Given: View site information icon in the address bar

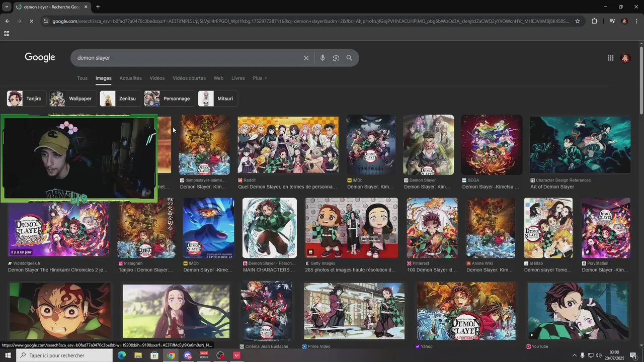Looking at the screenshot, I should tap(46, 21).
